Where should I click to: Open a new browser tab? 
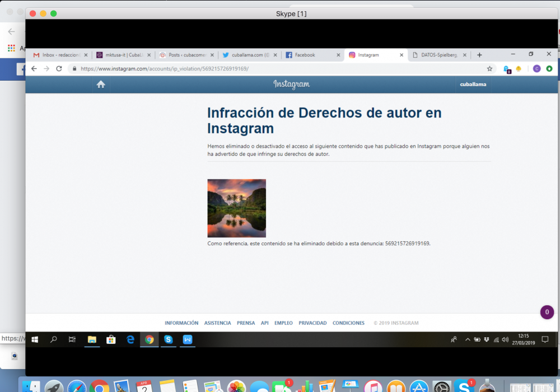(x=479, y=55)
